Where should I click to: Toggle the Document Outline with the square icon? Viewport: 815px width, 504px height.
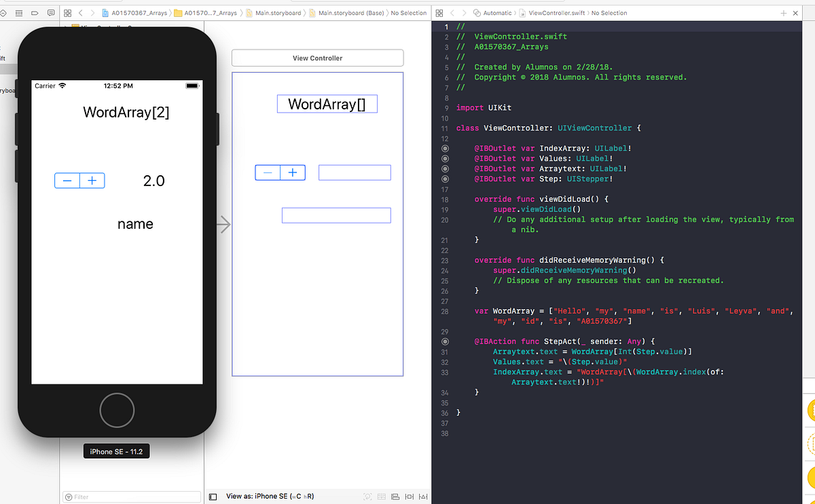point(213,497)
